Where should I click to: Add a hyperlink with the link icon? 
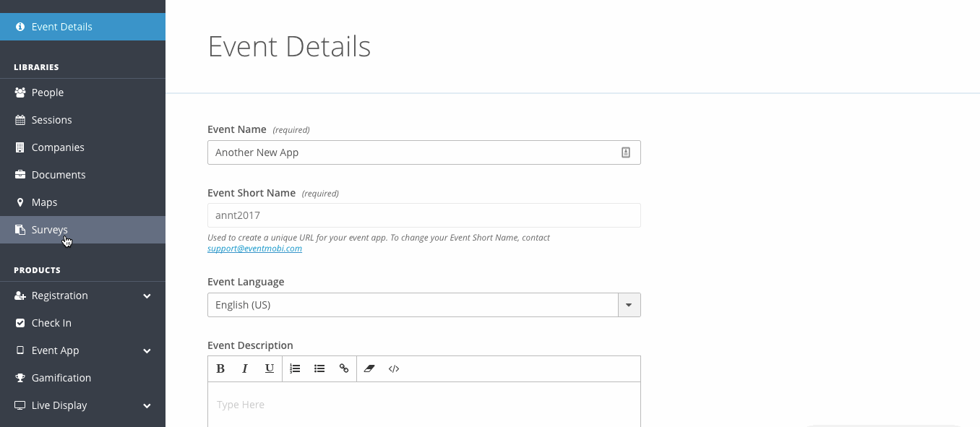point(344,368)
